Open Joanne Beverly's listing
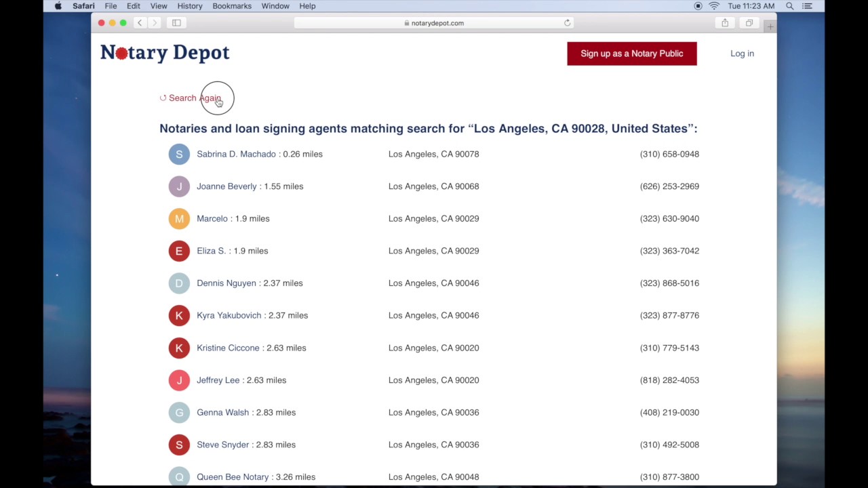Viewport: 868px width, 488px height. (x=226, y=186)
